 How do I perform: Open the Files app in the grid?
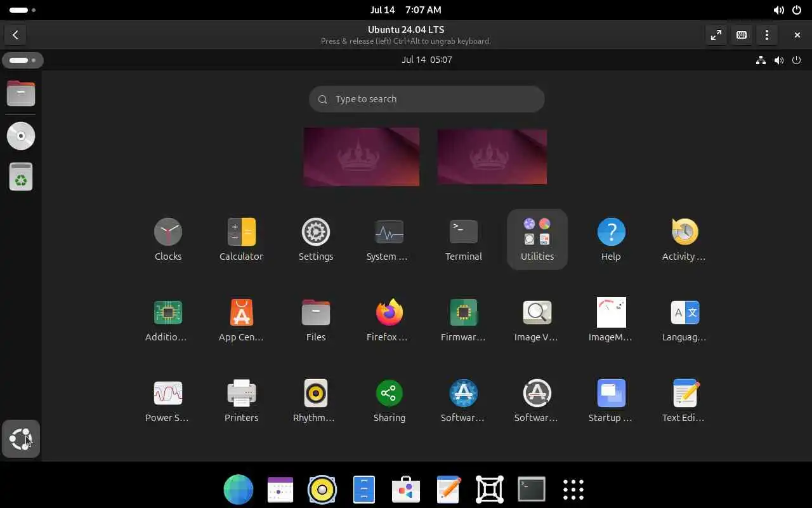pyautogui.click(x=315, y=320)
